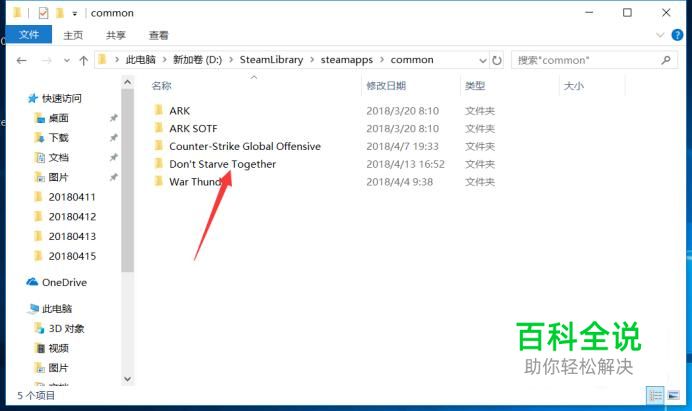Switch to details view icon

pyautogui.click(x=655, y=395)
